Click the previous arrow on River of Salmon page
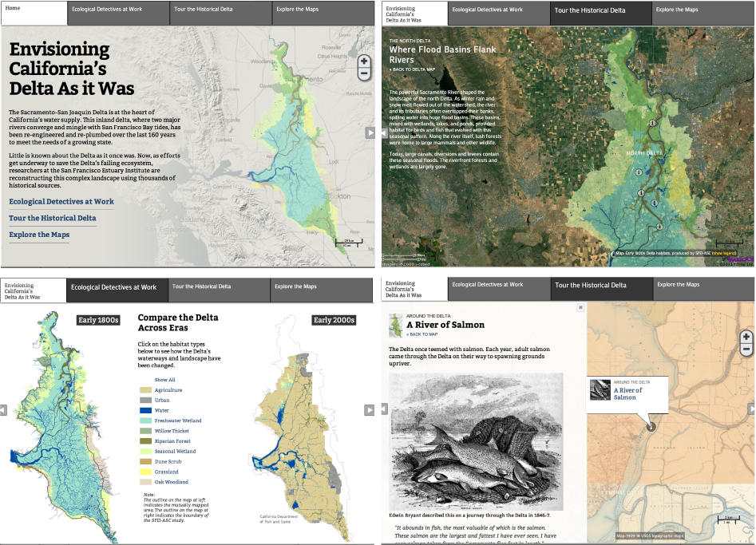Screen dimensions: 756x545 [x=384, y=409]
